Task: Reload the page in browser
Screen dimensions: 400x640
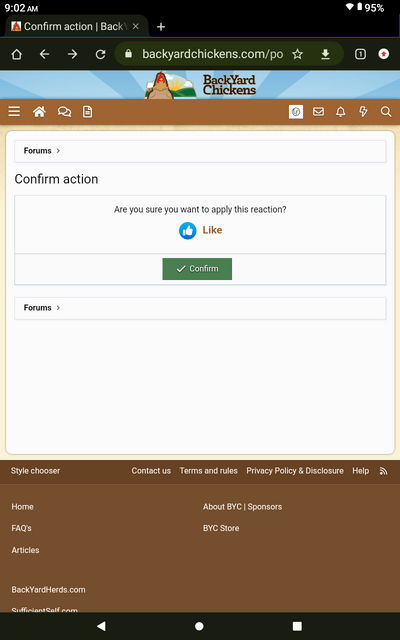Action: coord(100,54)
